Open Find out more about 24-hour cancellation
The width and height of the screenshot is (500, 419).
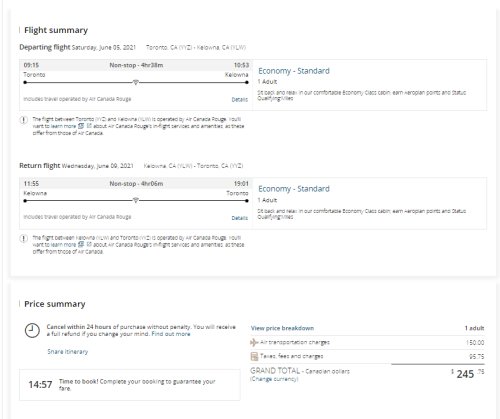point(171,334)
